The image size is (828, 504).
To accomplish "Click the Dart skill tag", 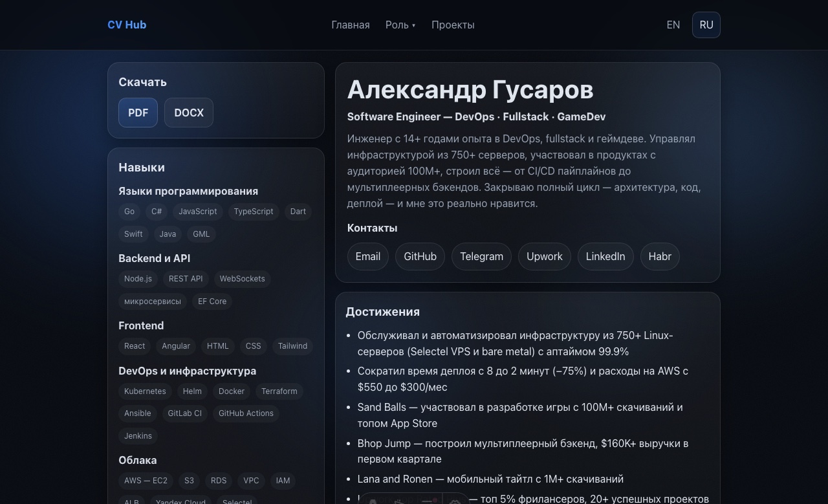I will click(298, 212).
